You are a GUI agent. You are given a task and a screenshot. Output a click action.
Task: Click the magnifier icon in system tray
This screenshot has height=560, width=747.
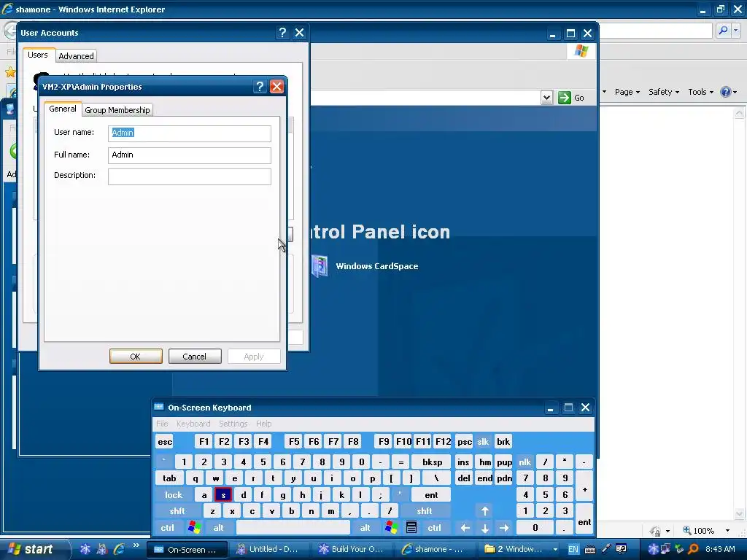pos(694,549)
